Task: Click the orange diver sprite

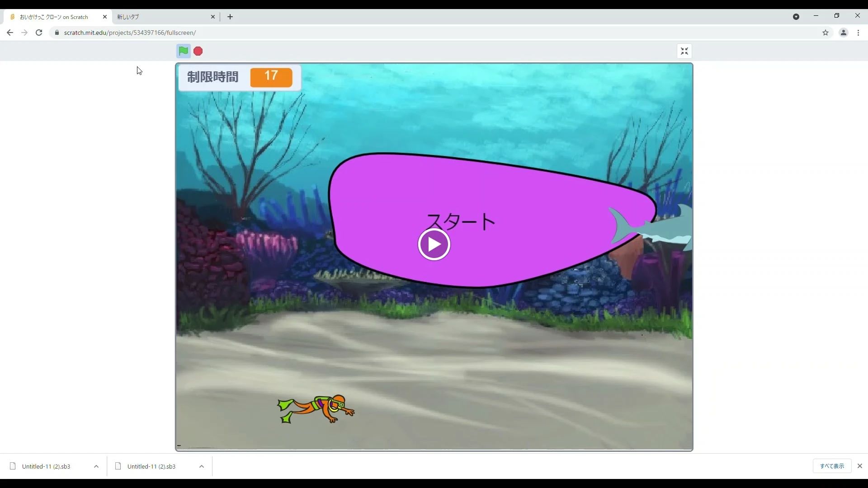Action: pos(316,408)
